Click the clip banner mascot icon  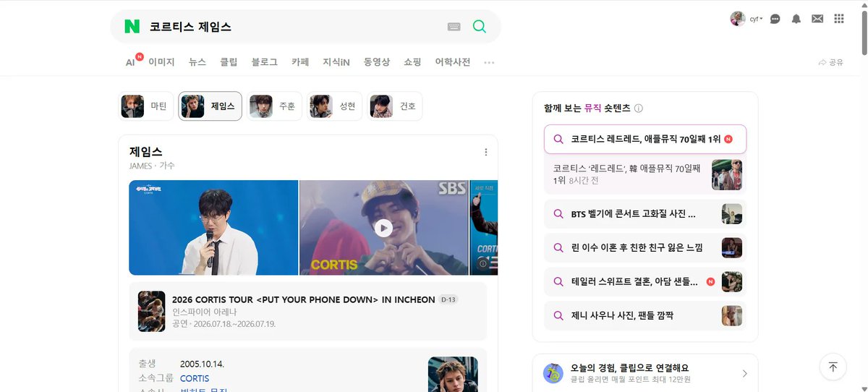pos(553,373)
